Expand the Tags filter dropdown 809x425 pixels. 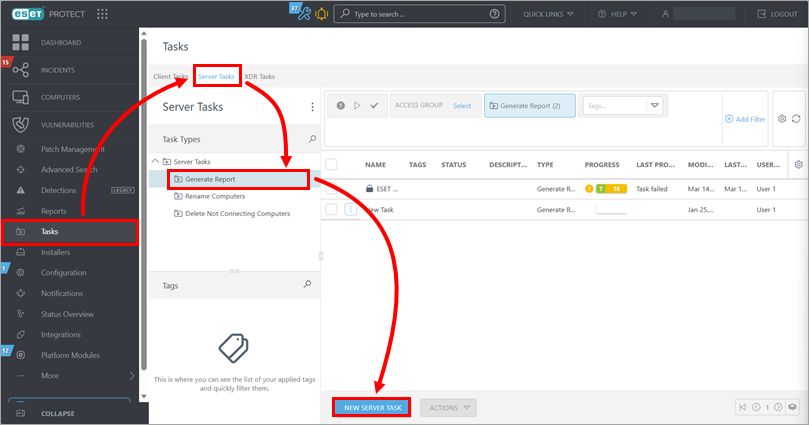pyautogui.click(x=654, y=105)
